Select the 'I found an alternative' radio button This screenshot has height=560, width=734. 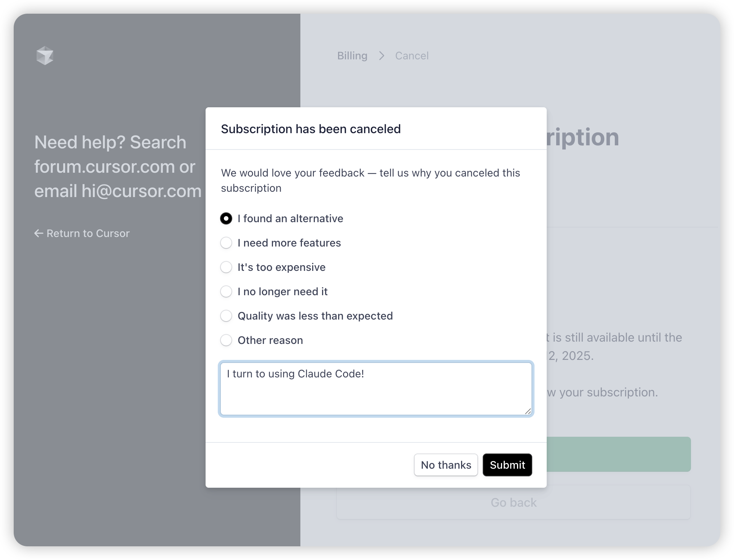click(226, 218)
